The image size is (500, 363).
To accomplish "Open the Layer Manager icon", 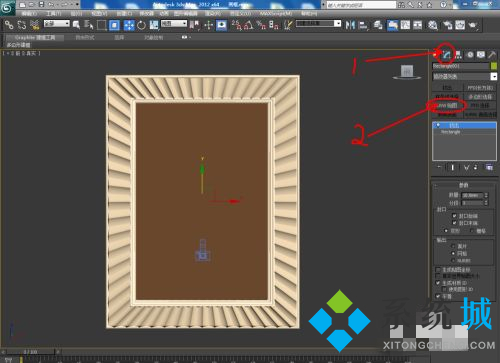I will [x=378, y=25].
